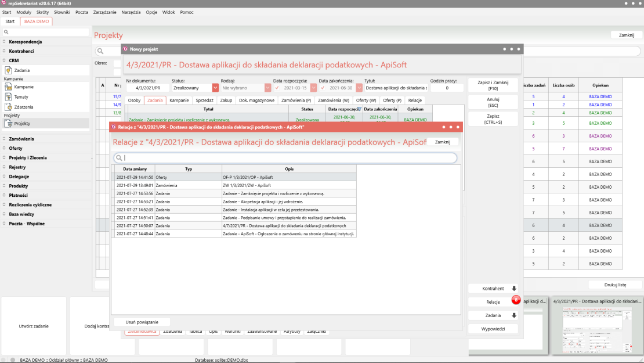This screenshot has height=363, width=644.
Task: Click Zamknij button of Projekty view
Action: (x=627, y=35)
